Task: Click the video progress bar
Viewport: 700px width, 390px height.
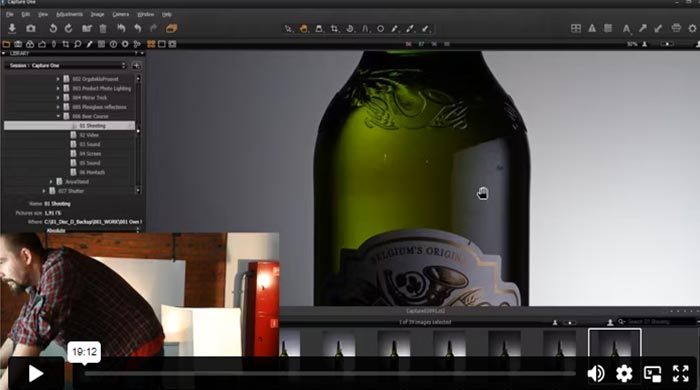Action: click(330, 373)
